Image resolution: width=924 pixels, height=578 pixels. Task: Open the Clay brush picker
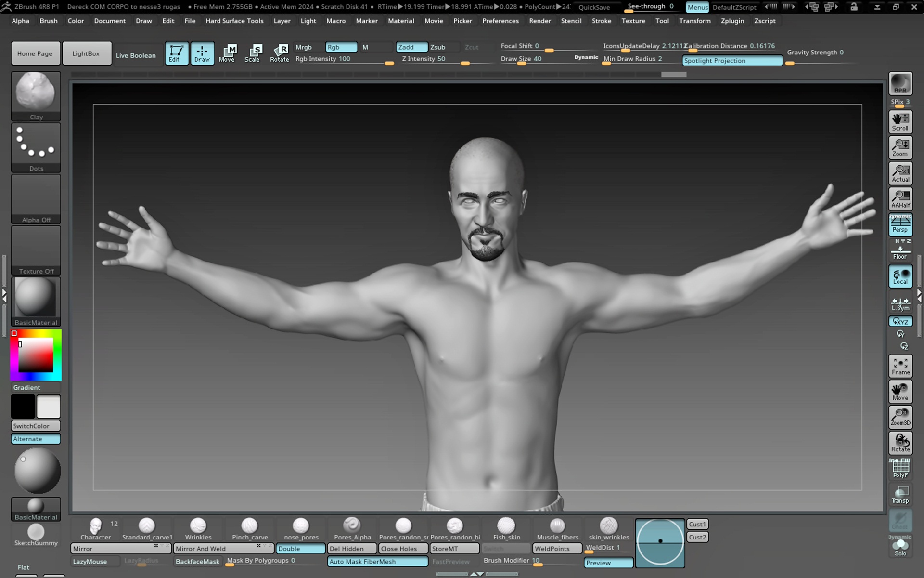[x=36, y=96]
